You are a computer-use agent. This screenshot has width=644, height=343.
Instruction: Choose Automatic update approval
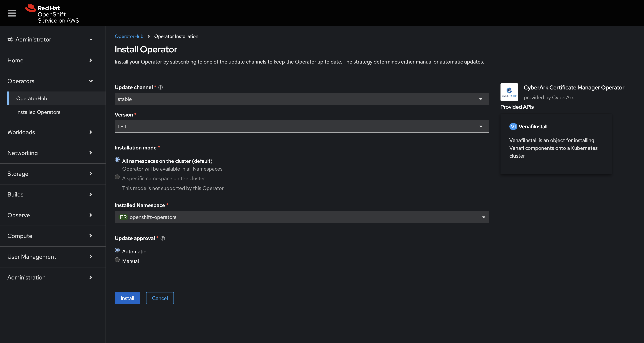point(117,250)
